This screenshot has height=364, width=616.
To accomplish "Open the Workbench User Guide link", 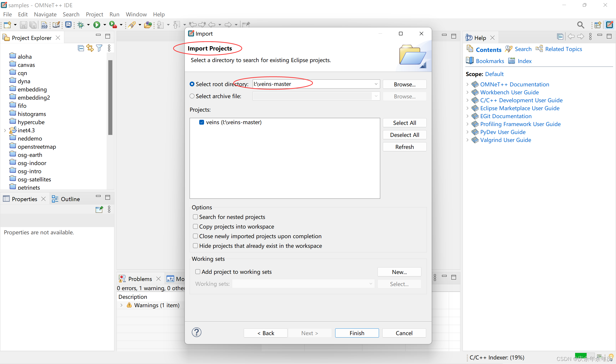I will click(509, 92).
